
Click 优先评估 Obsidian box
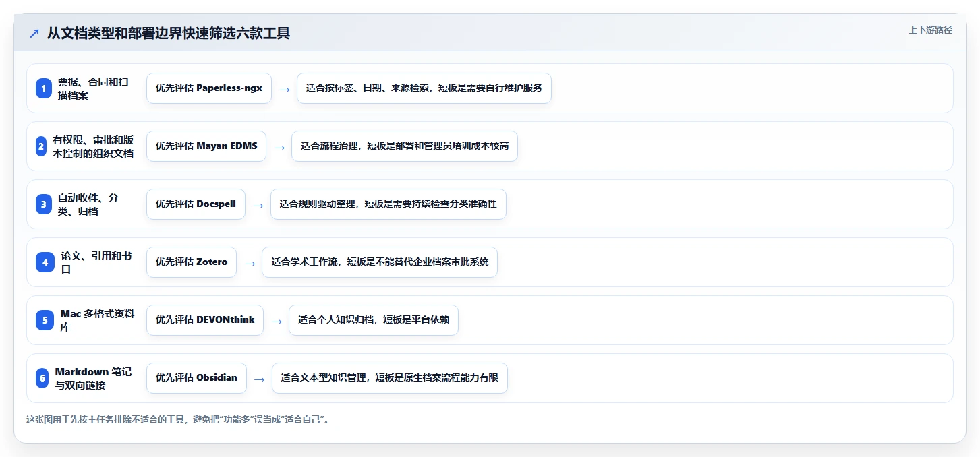coord(196,378)
